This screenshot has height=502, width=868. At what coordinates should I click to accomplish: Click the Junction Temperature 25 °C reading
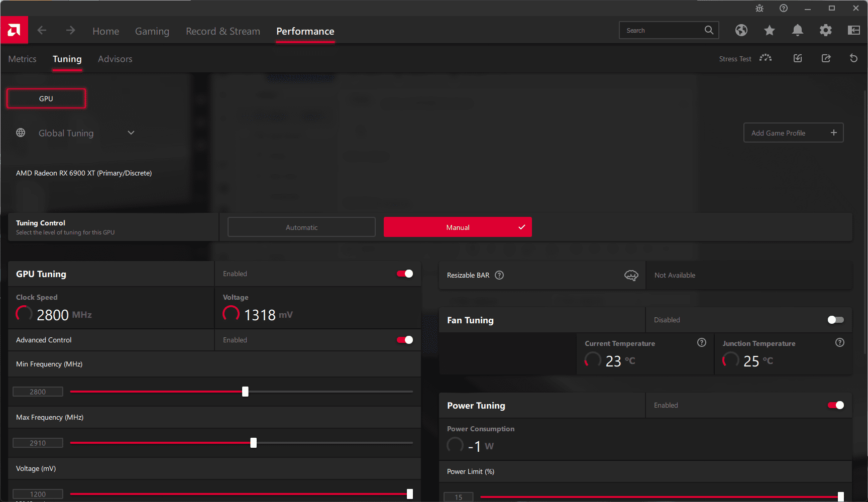click(x=747, y=360)
